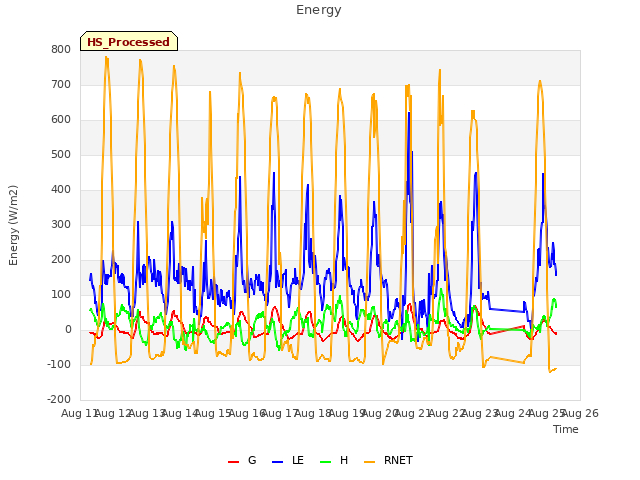
Task: Click the Energy chart title
Action: point(319,10)
